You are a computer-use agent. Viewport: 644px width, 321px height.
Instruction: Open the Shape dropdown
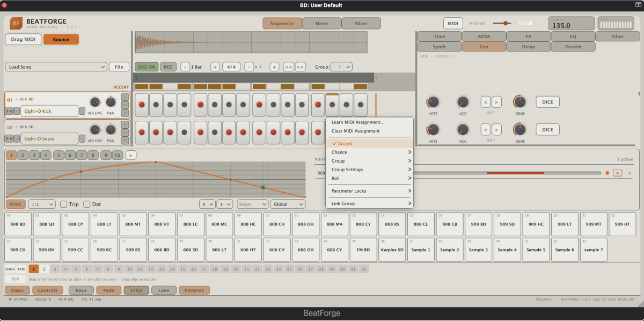click(x=252, y=204)
